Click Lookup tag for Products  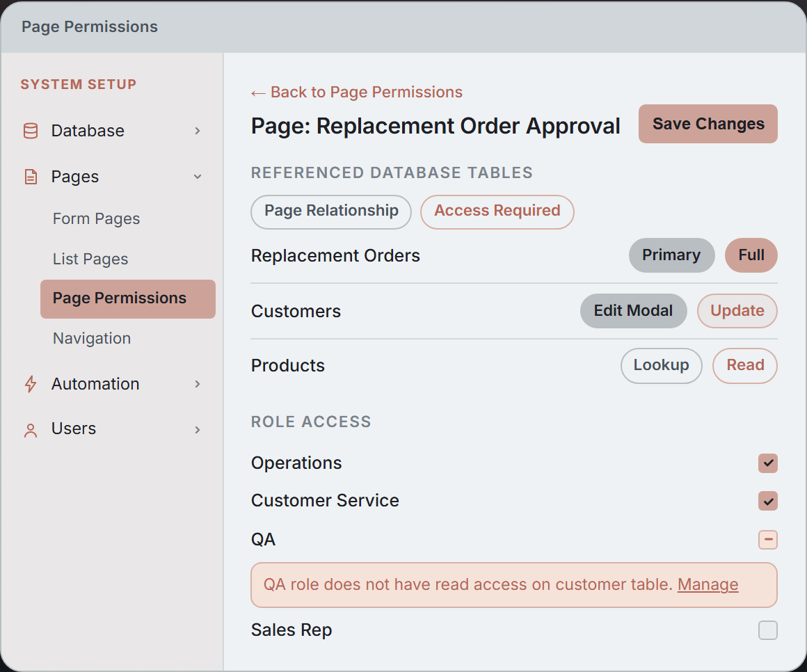pyautogui.click(x=662, y=365)
